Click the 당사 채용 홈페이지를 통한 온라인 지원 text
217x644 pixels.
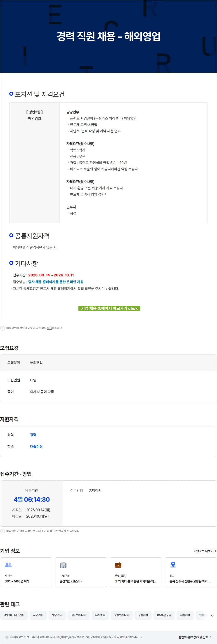click(56, 282)
